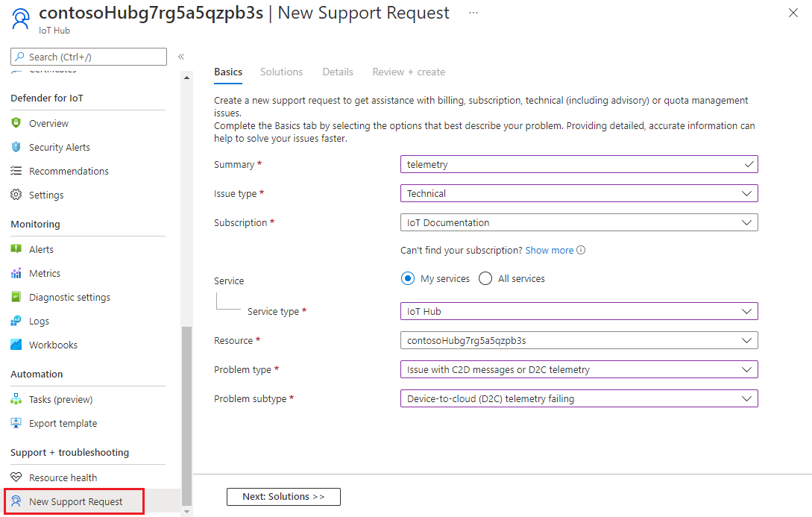812x517 pixels.
Task: Click the Defender Settings gear icon
Action: pos(16,195)
